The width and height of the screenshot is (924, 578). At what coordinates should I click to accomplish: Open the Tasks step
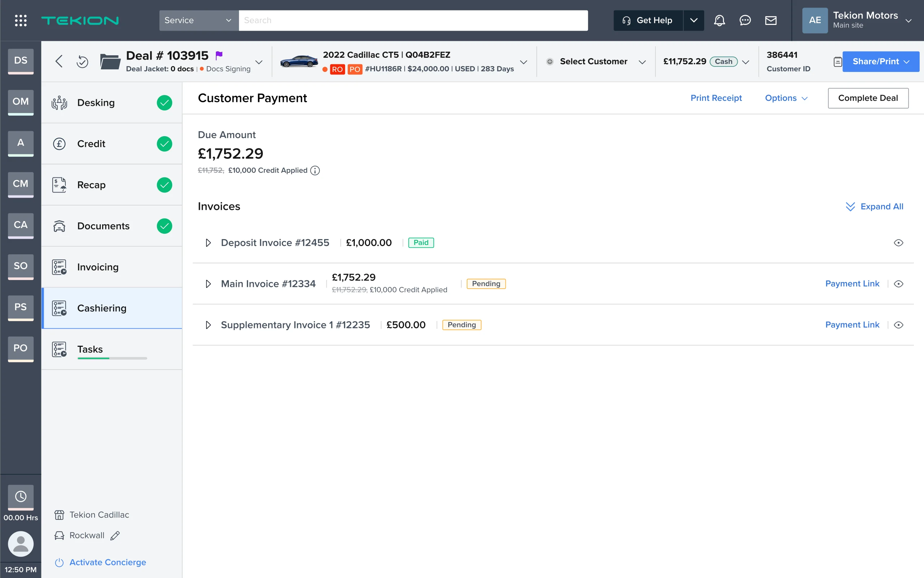[112, 349]
